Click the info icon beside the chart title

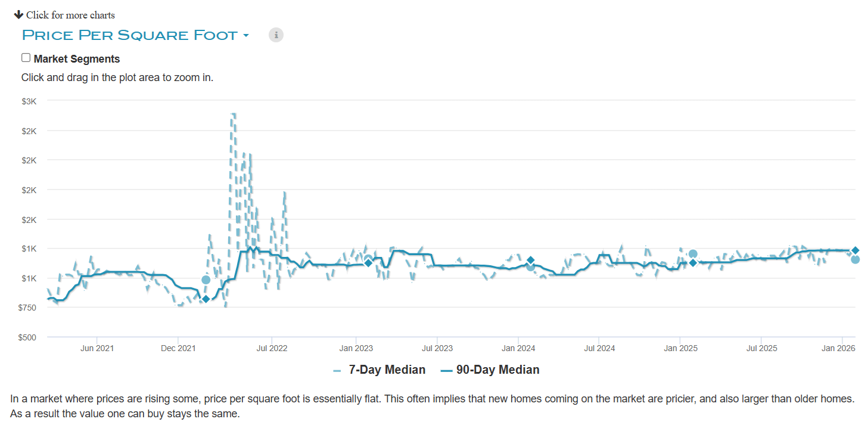pos(276,35)
